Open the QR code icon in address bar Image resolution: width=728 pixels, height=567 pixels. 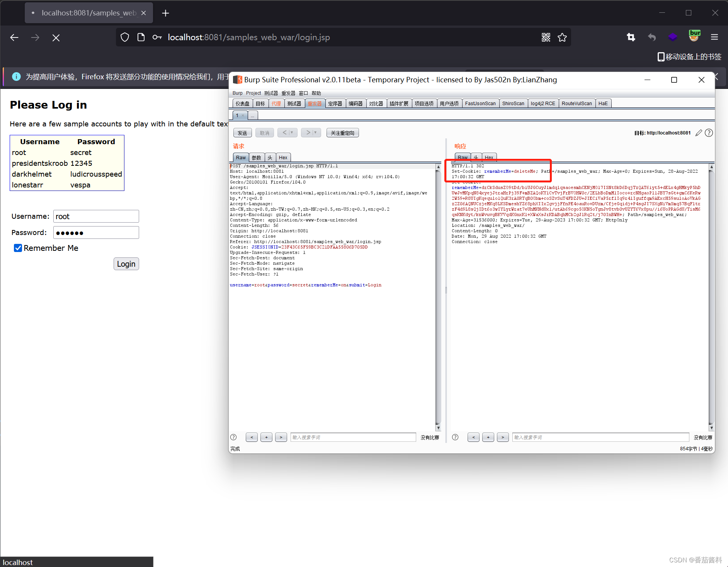546,37
